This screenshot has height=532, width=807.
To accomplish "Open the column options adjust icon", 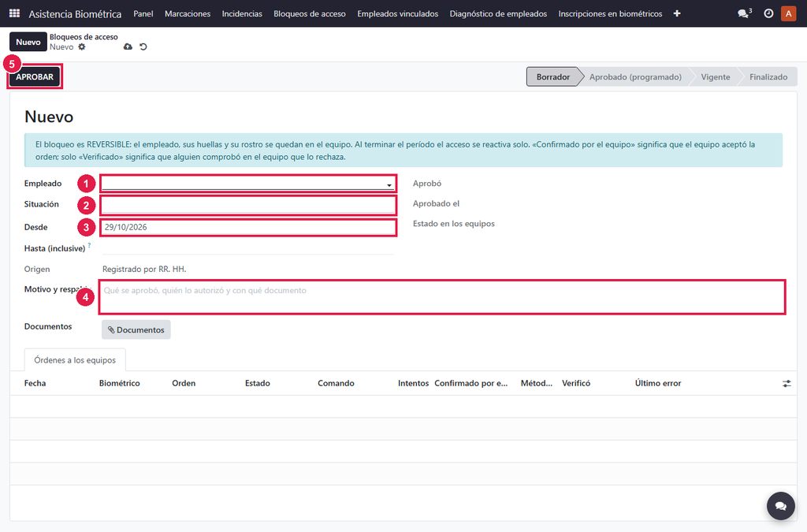I will 787,383.
